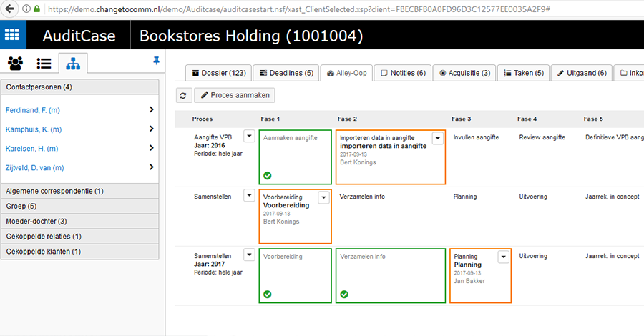Click green checkmark in Verzamelen info 2017 box
This screenshot has height=336, width=644.
[344, 294]
